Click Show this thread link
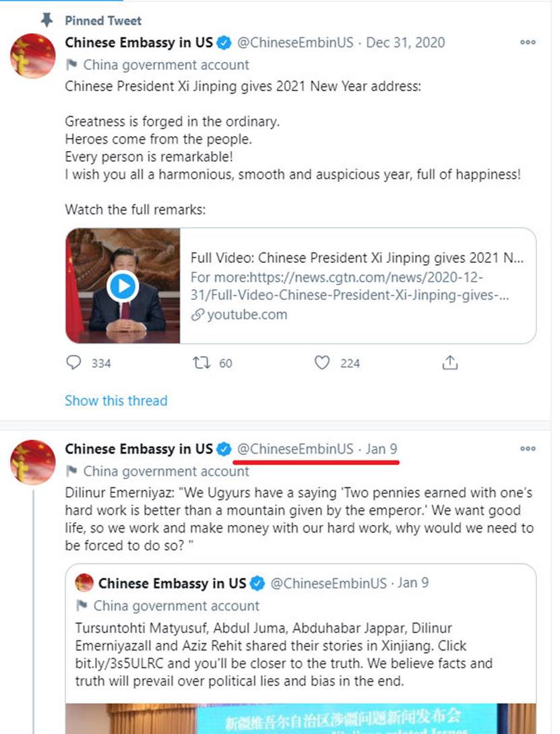Image resolution: width=560 pixels, height=734 pixels. tap(116, 400)
